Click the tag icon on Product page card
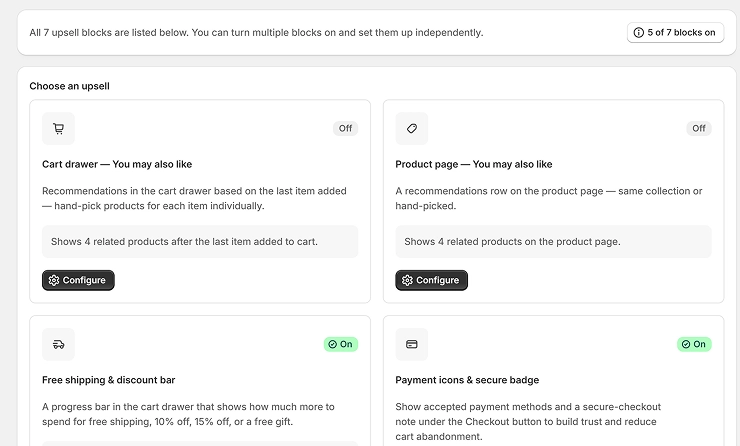The height and width of the screenshot is (446, 740). click(x=412, y=128)
